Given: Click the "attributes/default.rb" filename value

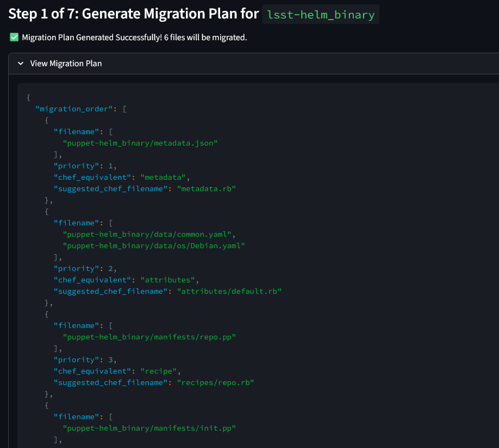Looking at the screenshot, I should [229, 291].
